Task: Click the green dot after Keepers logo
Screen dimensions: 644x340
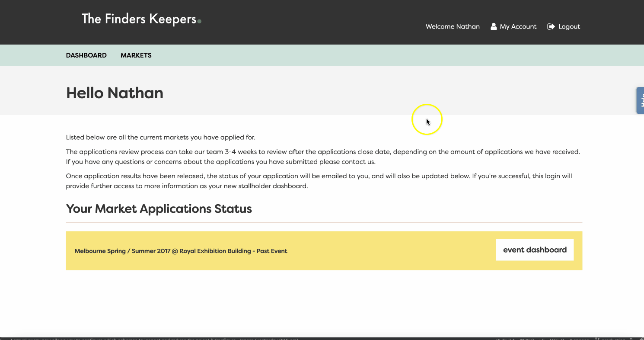Action: pyautogui.click(x=199, y=21)
